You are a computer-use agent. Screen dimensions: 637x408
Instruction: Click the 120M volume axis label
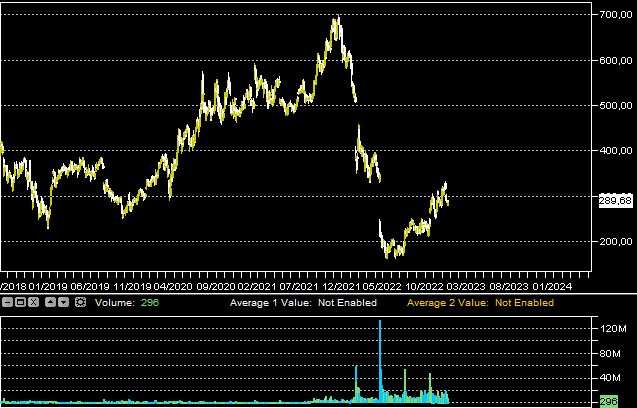(613, 328)
